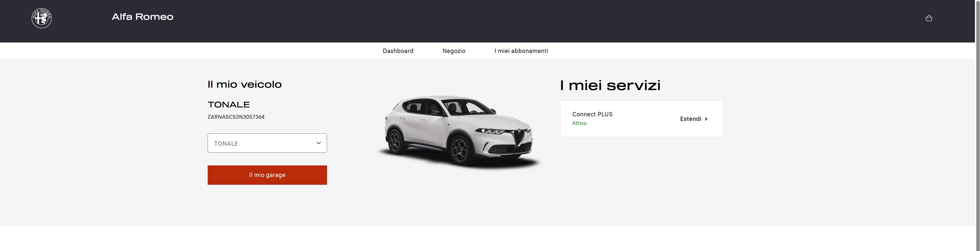Click the Il mio garage button

click(x=267, y=175)
